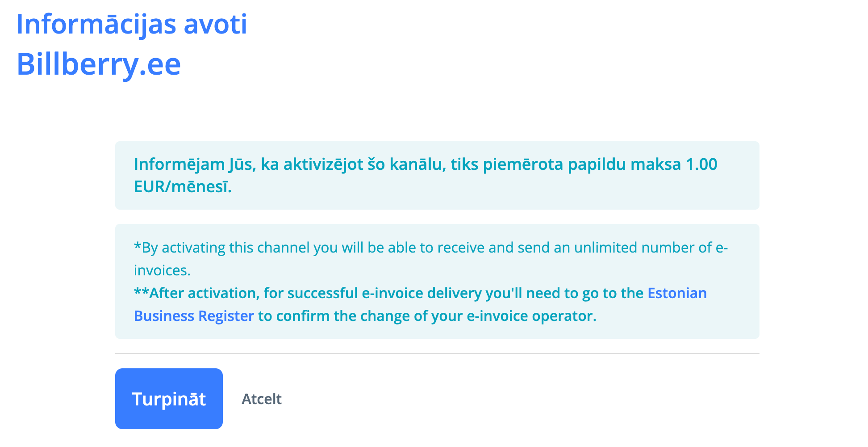Click the Informācijas avoti heading
The height and width of the screenshot is (447, 868).
point(132,24)
